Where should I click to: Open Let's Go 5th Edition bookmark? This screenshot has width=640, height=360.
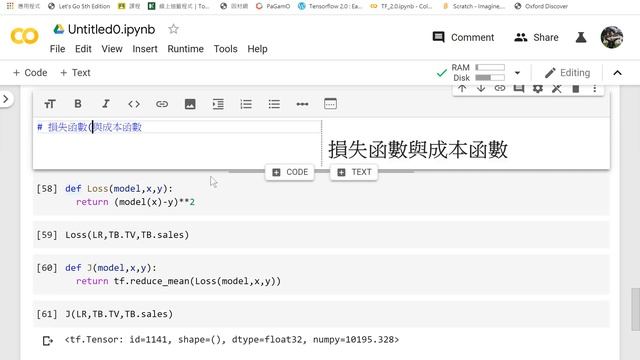coord(79,6)
